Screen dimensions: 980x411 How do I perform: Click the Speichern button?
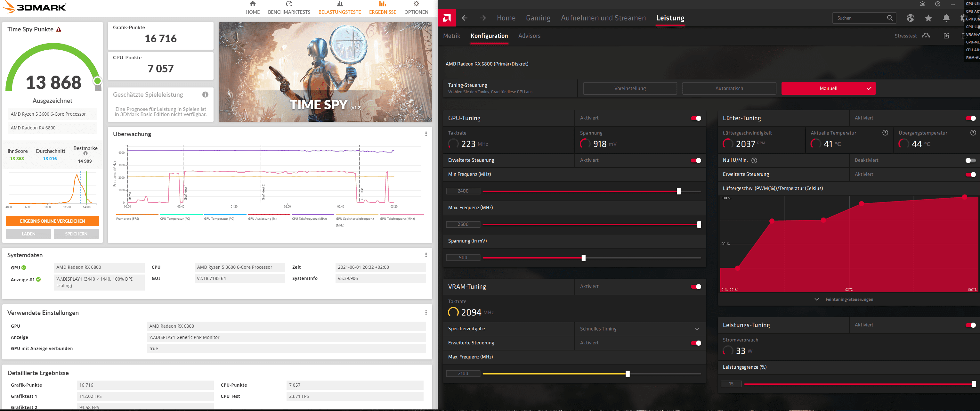[x=76, y=234]
